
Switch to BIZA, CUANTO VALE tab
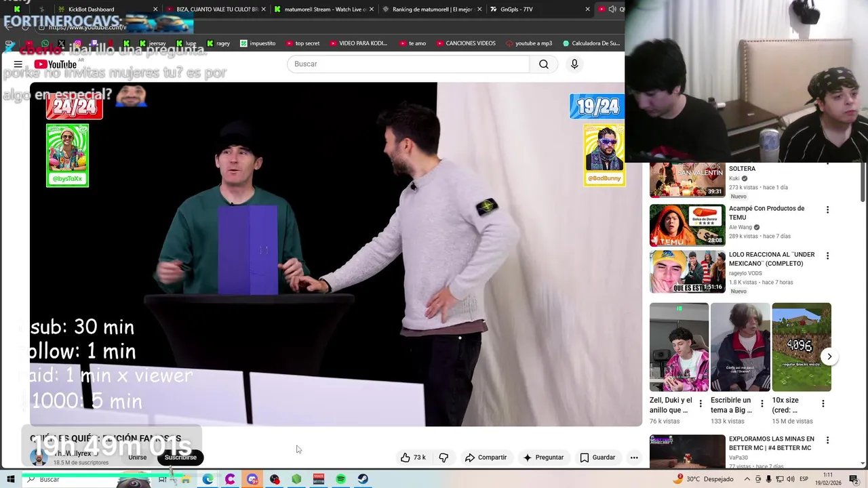(x=217, y=9)
